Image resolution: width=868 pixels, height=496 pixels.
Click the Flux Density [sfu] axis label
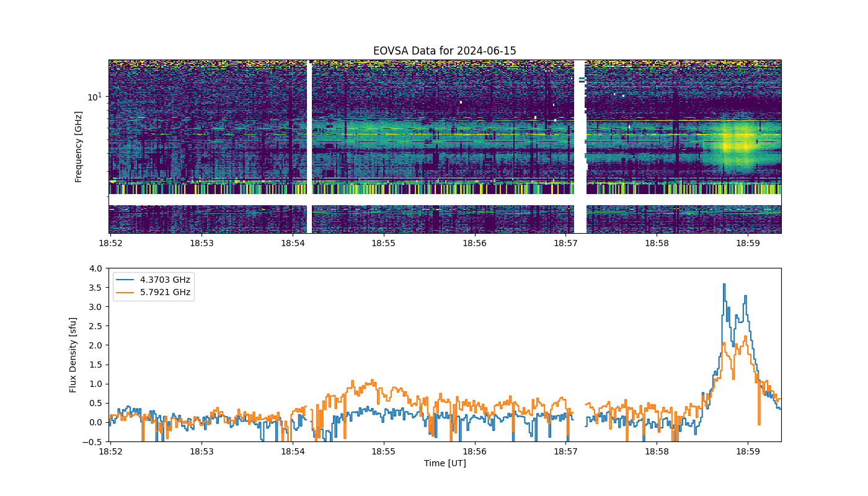[x=73, y=355]
